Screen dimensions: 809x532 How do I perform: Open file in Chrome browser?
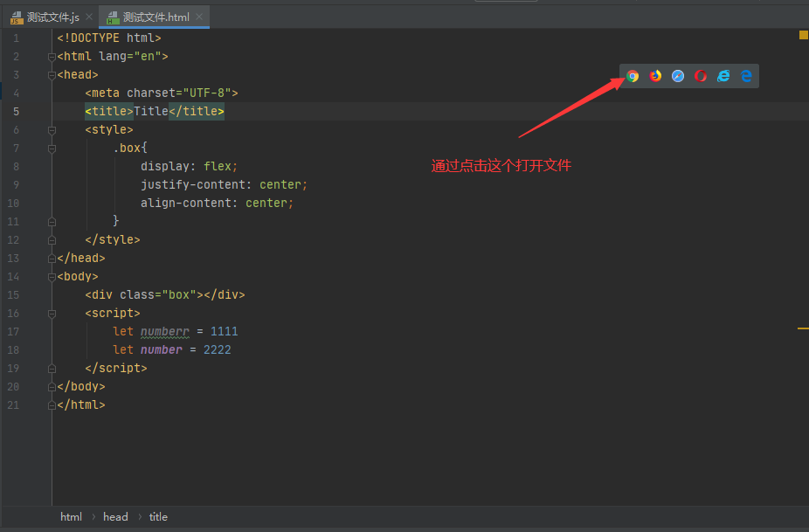pos(633,76)
